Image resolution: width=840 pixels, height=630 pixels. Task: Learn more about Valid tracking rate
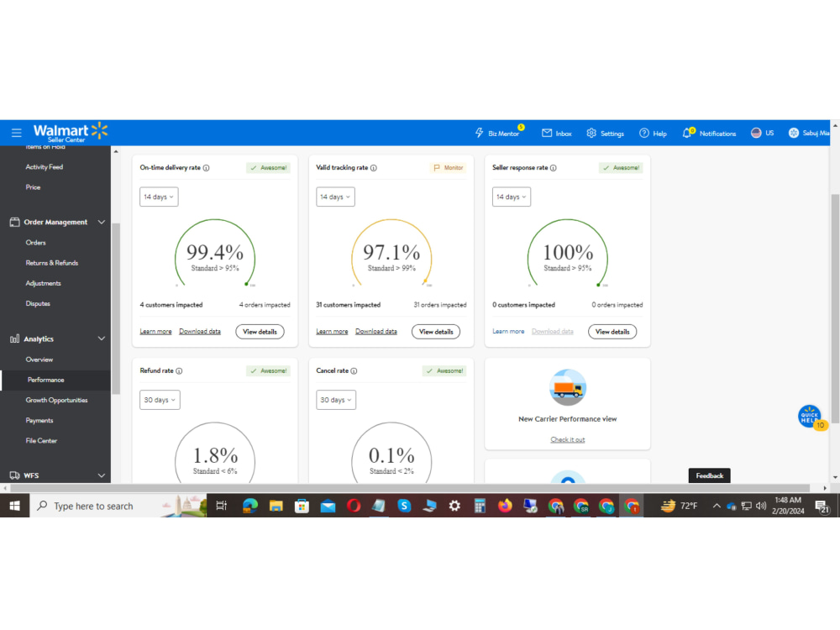tap(332, 332)
